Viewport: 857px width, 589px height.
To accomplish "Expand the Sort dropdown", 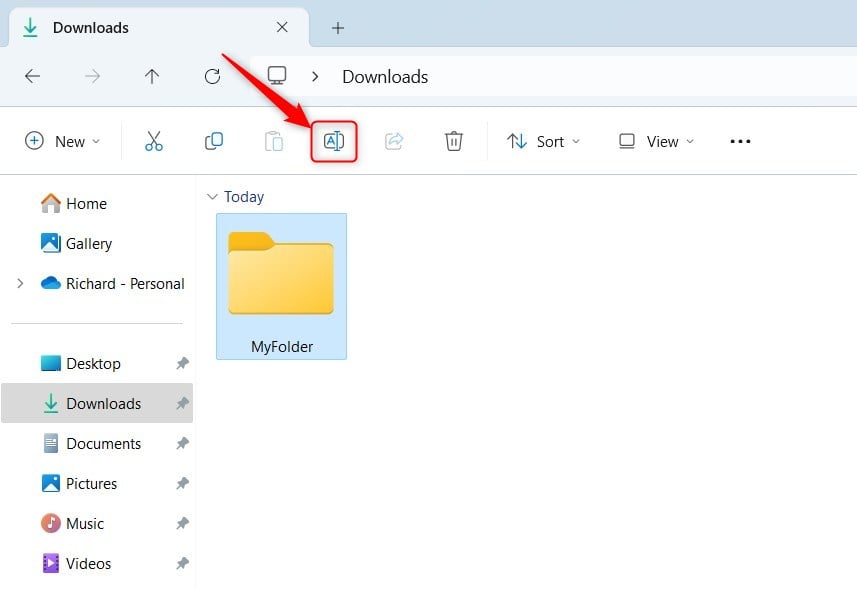I will click(543, 141).
